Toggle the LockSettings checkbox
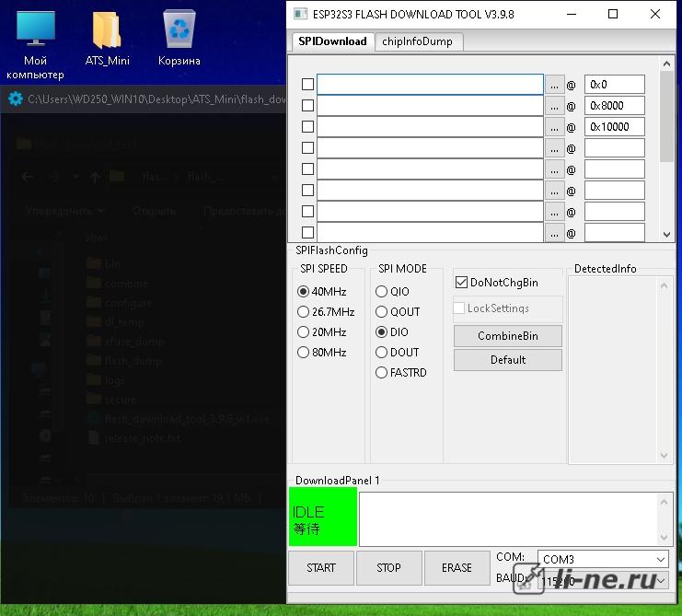 coord(459,308)
